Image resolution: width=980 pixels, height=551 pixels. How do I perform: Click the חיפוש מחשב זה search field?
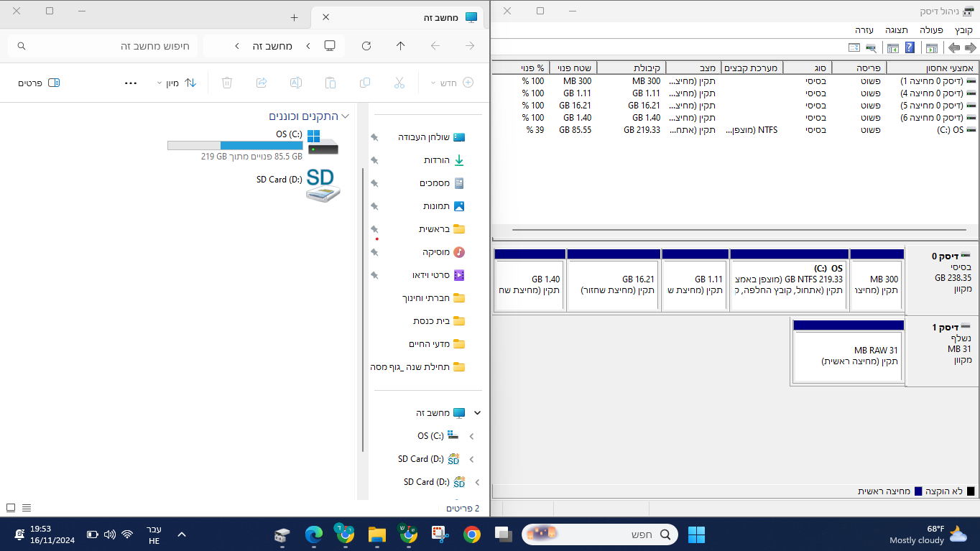tap(102, 46)
